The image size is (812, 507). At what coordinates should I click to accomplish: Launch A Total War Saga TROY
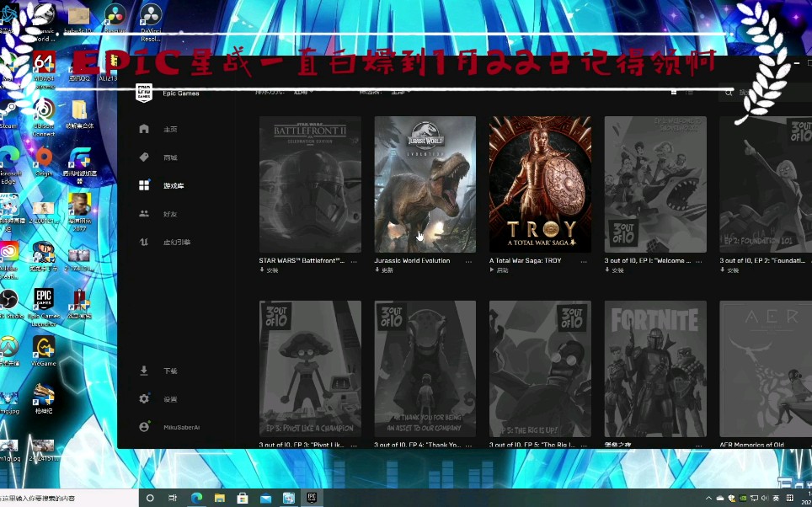pyautogui.click(x=499, y=270)
